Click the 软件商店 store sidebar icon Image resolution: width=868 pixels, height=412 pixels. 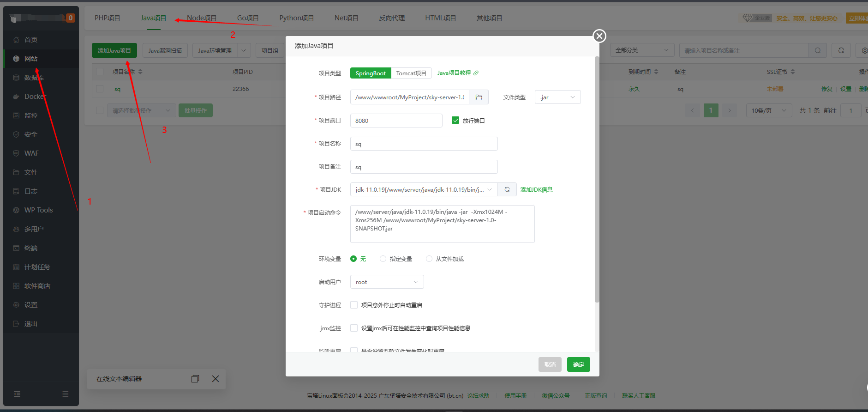(x=16, y=286)
